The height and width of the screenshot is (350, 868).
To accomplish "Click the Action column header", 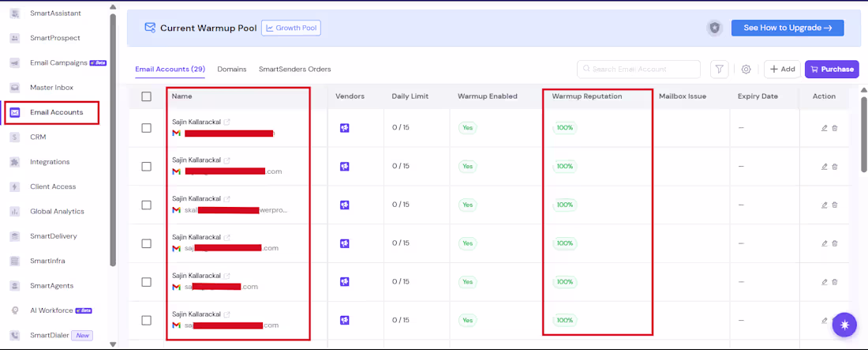I will [x=824, y=96].
